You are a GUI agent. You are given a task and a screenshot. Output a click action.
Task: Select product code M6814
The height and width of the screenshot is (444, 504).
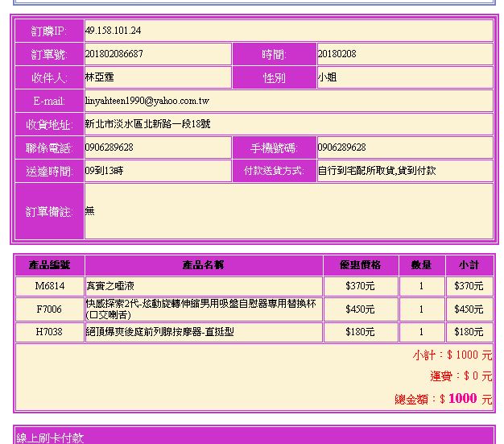click(x=50, y=286)
